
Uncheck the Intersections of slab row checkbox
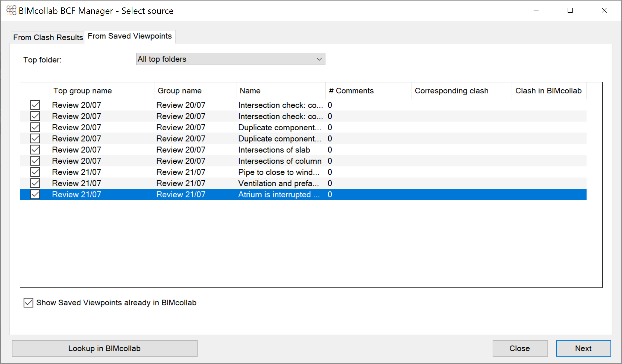click(35, 150)
